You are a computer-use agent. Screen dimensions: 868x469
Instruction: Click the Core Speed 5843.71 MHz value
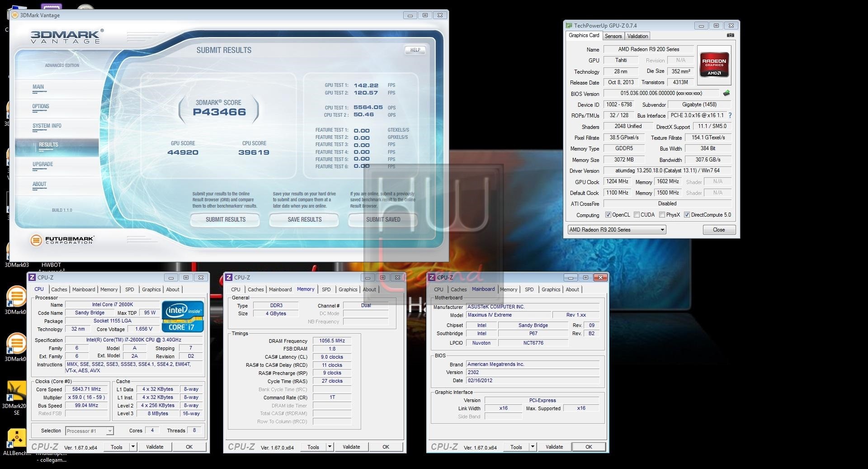point(86,389)
